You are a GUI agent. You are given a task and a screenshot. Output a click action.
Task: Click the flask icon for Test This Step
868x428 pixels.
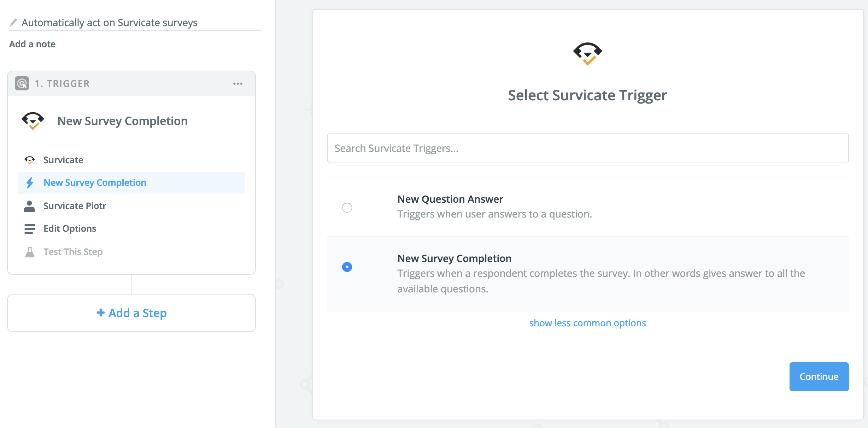pos(30,252)
